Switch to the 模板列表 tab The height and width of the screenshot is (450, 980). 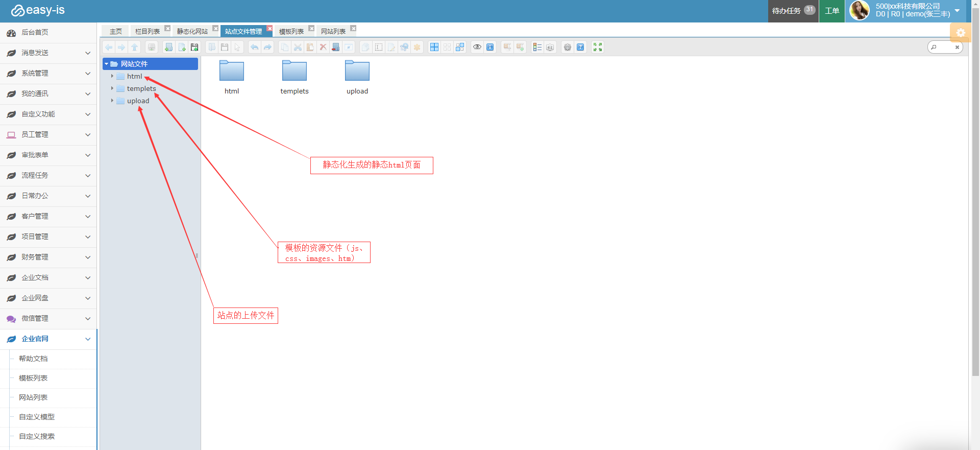click(291, 31)
